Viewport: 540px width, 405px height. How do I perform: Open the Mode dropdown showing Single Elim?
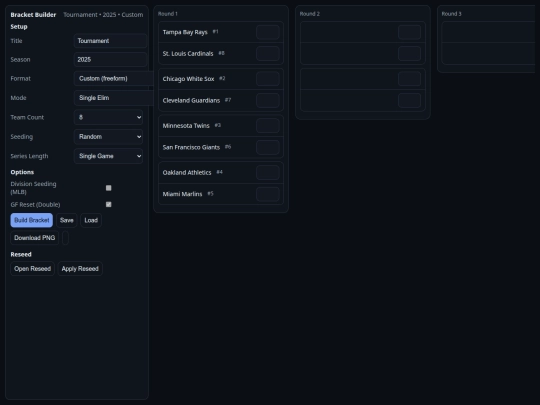[x=114, y=98]
